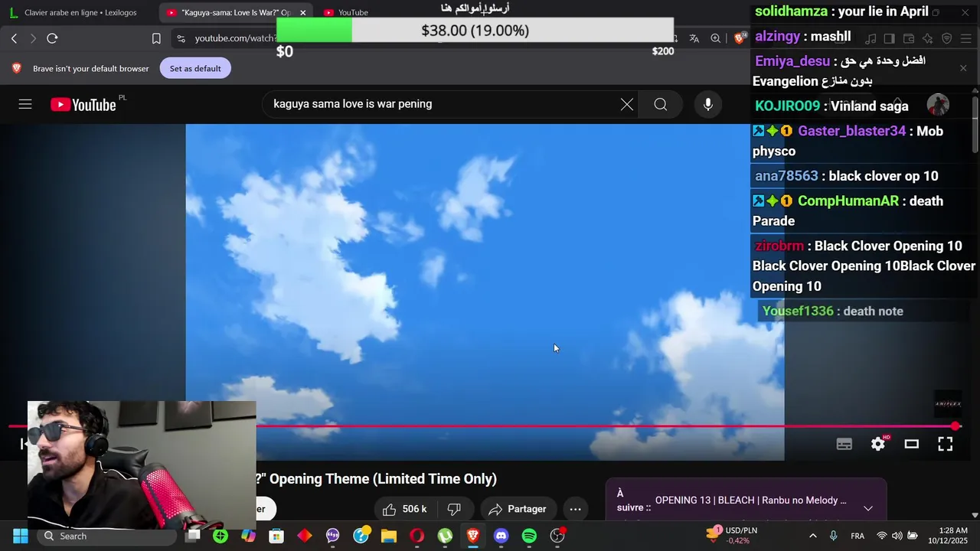Click the Partager share button

[x=518, y=509]
